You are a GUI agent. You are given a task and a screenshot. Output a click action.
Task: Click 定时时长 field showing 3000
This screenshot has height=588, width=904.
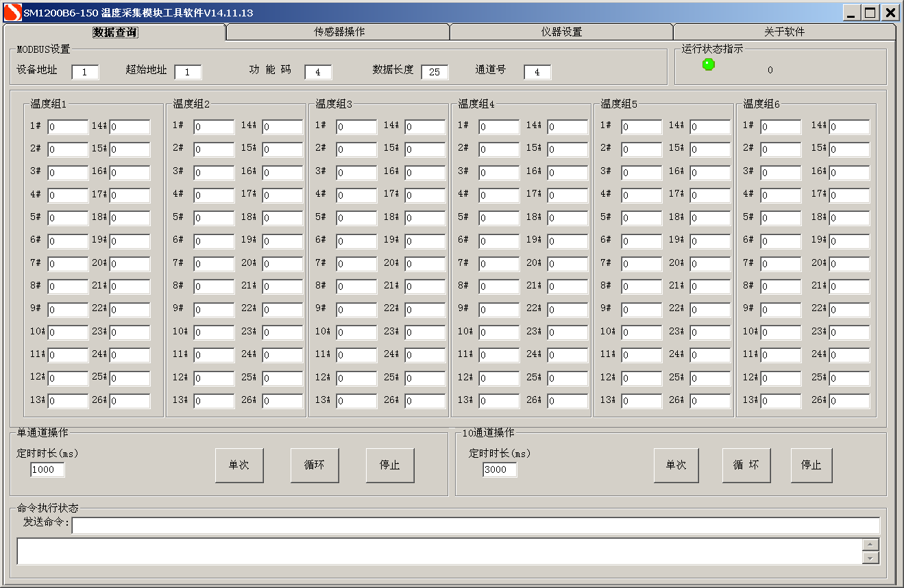point(500,469)
